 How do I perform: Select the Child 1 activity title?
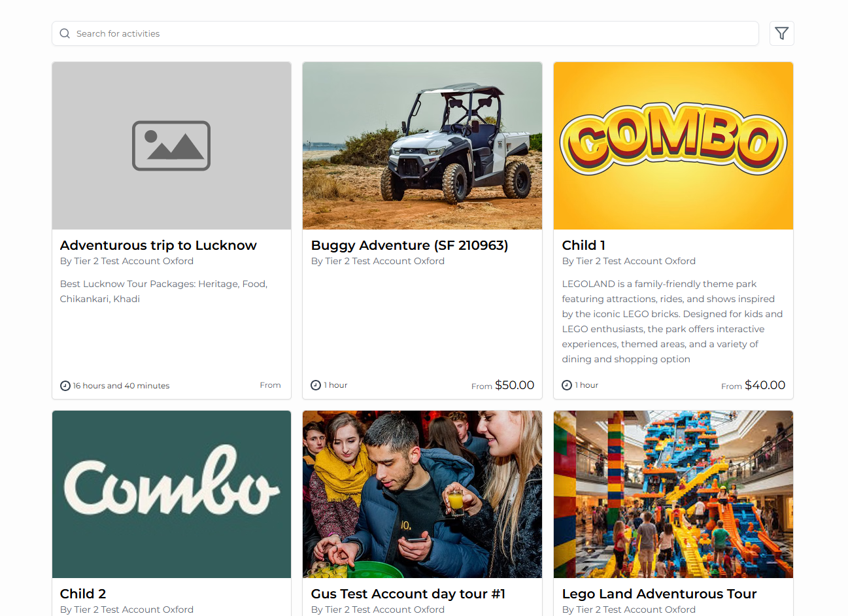pos(583,245)
